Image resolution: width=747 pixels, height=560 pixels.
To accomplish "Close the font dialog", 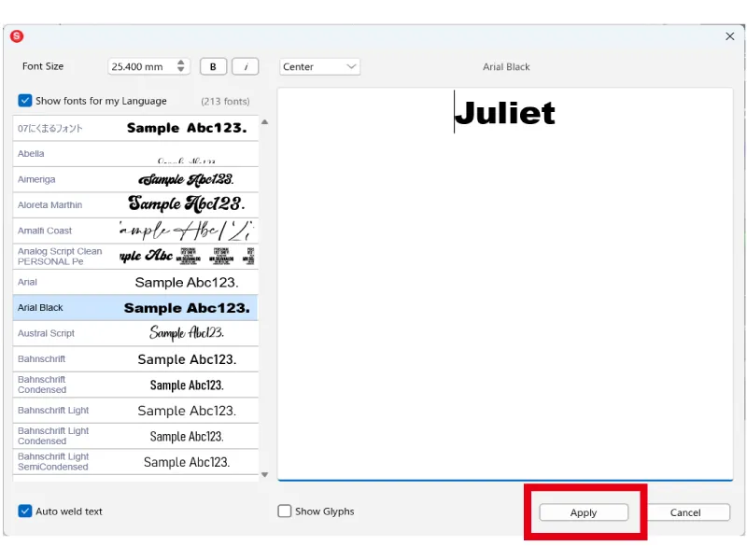I will click(x=730, y=36).
